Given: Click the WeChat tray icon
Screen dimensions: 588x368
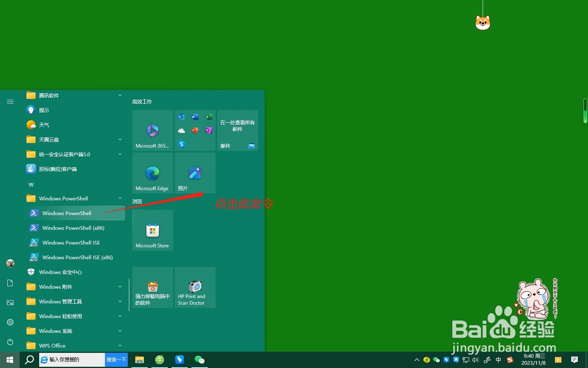Looking at the screenshot, I should coord(437,360).
